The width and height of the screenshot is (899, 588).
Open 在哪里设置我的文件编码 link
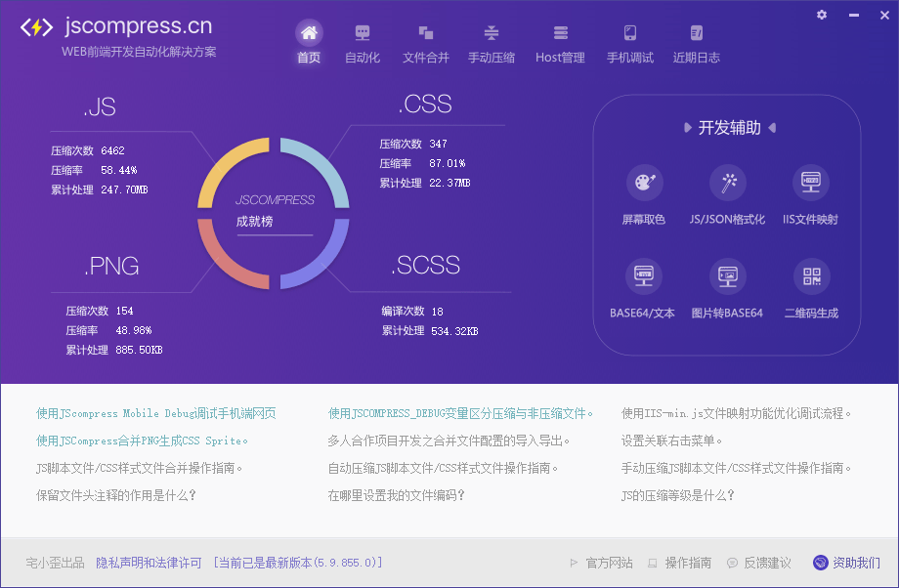pos(396,495)
